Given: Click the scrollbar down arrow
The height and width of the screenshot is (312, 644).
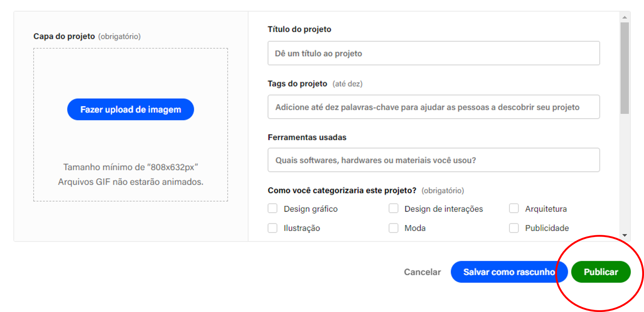Looking at the screenshot, I should click(625, 235).
